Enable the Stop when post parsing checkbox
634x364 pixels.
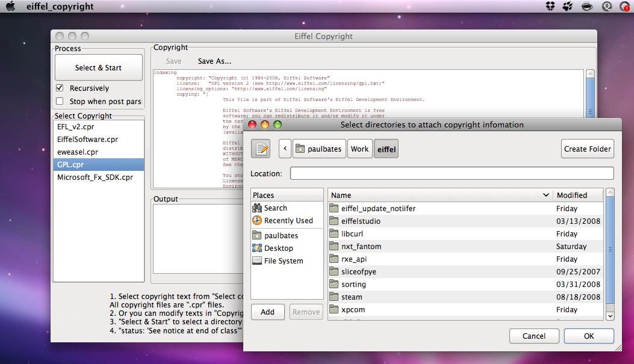[60, 102]
